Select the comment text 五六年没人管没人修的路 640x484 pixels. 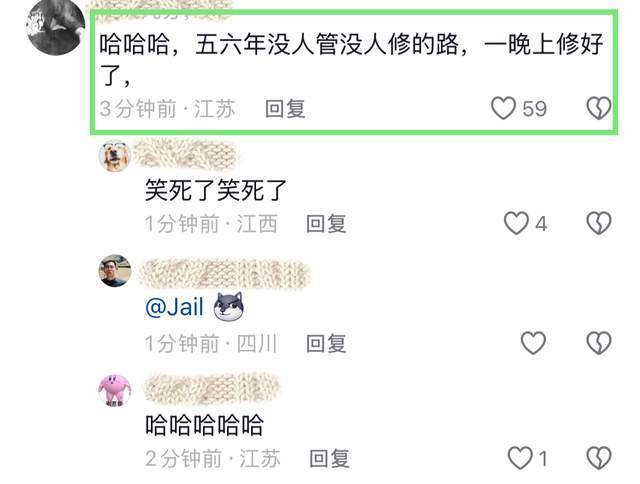coord(327,44)
